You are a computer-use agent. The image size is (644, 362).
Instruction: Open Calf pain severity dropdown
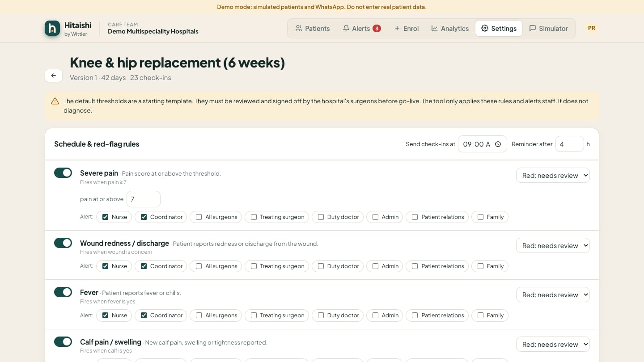[x=553, y=344]
